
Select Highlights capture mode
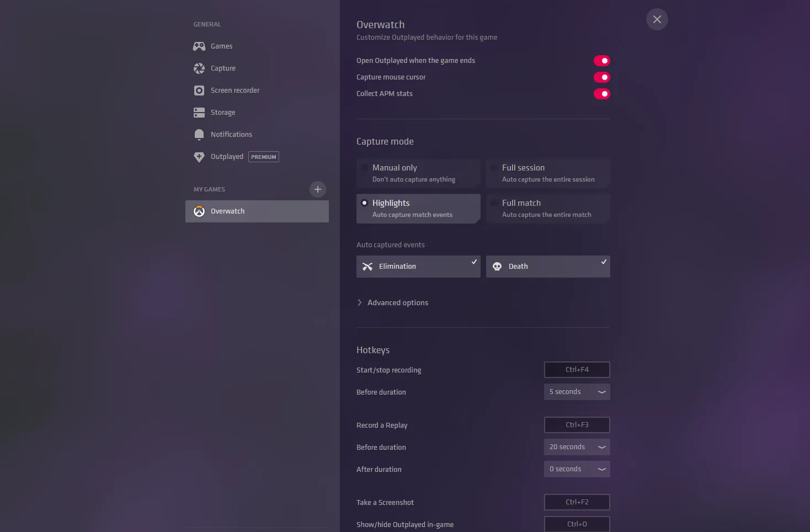tap(418, 209)
